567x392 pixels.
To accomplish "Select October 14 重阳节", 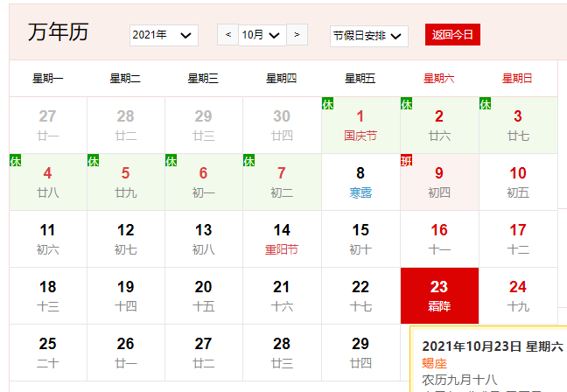I will point(282,239).
